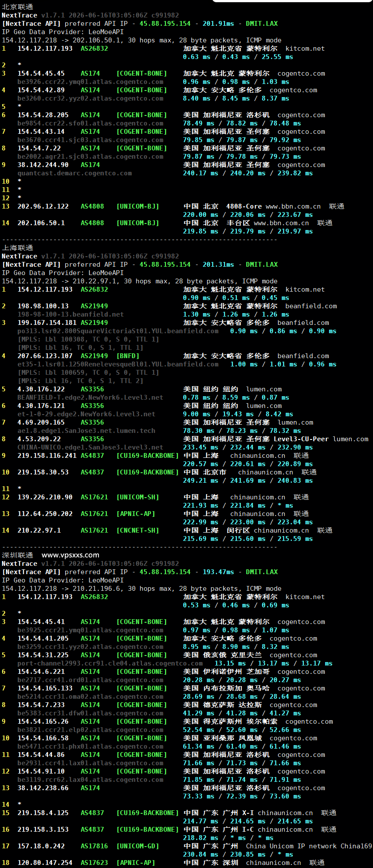Screen dimensions: 373x868
Task: Click hop IP 154.54.165.133
Action: pyautogui.click(x=45, y=688)
